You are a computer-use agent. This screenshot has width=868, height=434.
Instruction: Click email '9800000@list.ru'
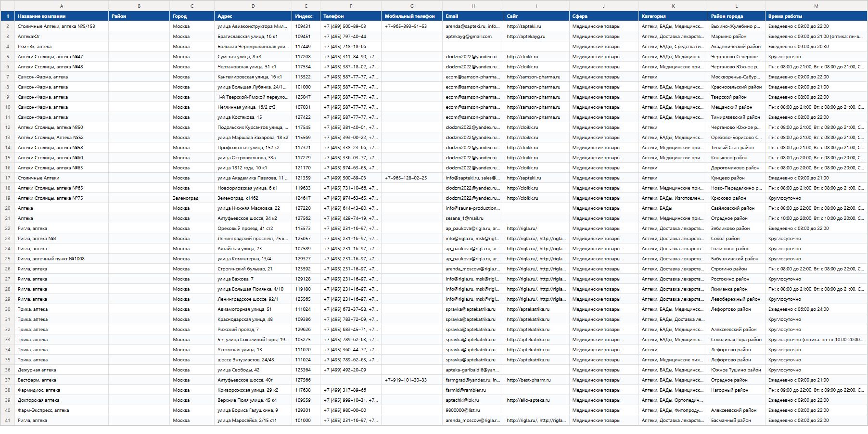473,410
